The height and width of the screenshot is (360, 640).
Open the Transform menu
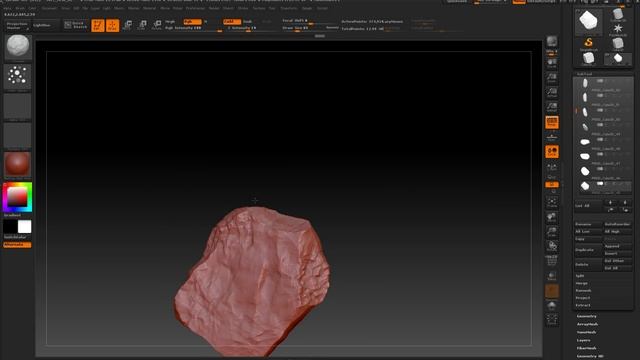pyautogui.click(x=289, y=8)
